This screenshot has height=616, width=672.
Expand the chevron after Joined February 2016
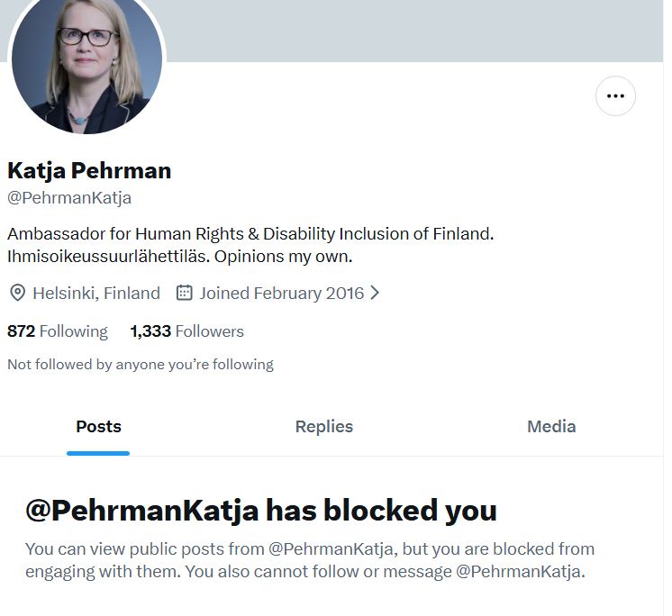point(376,293)
